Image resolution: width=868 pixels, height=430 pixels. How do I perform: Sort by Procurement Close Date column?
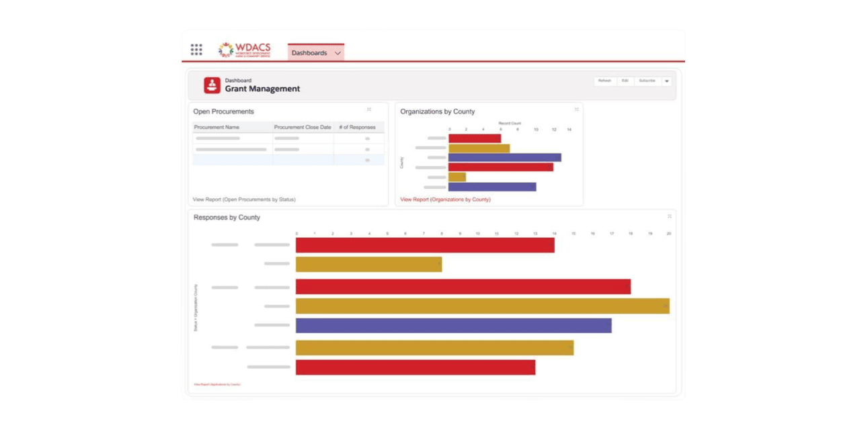[x=303, y=127]
